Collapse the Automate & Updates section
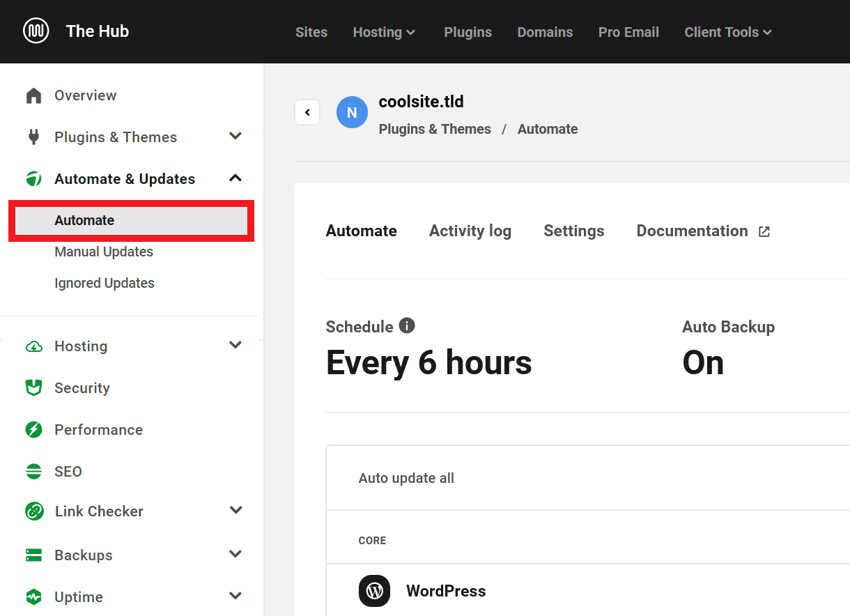 point(235,178)
